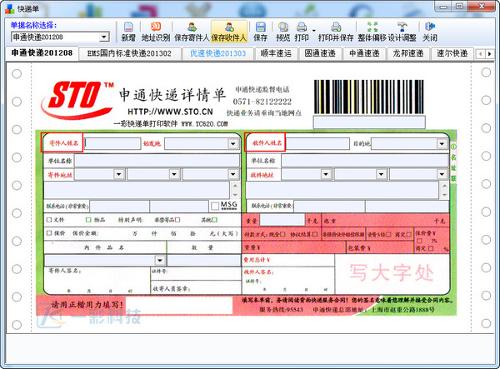Switch to the 龙邦速递 tab
This screenshot has width=500, height=369.
click(x=408, y=54)
